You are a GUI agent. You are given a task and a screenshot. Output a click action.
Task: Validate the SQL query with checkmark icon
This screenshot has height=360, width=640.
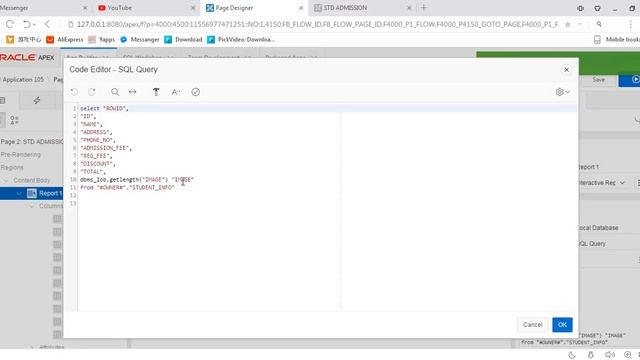(x=196, y=92)
